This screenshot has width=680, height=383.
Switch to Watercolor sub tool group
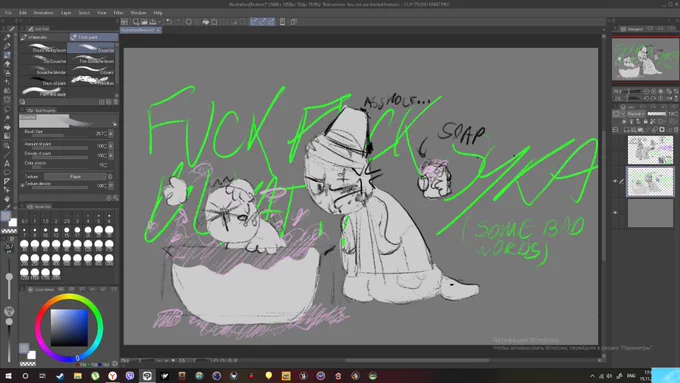[43, 37]
